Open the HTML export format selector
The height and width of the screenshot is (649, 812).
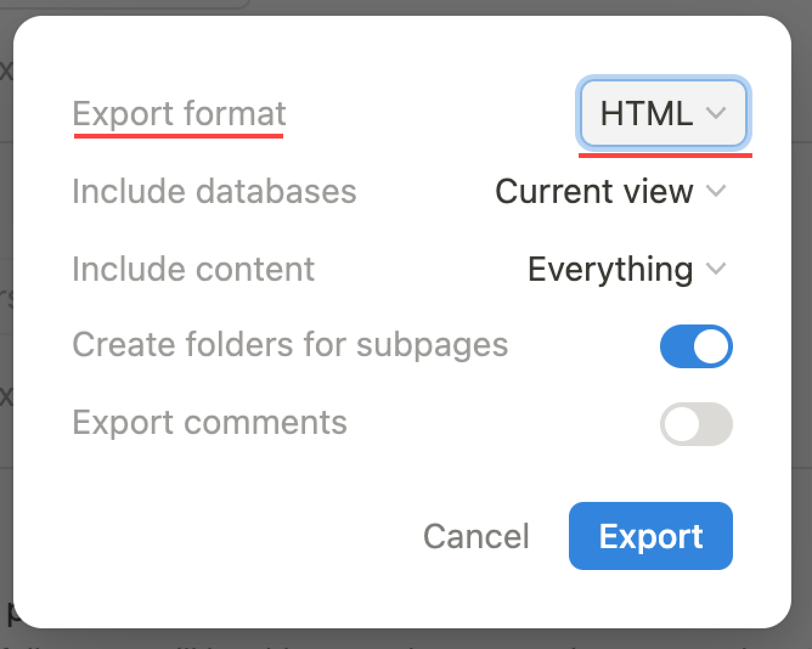point(662,113)
